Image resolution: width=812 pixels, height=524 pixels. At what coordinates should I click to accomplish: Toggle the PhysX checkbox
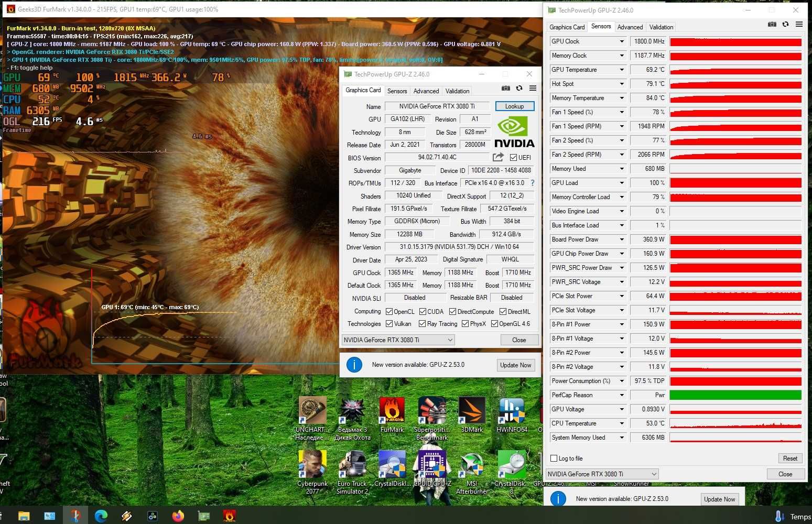pos(465,324)
